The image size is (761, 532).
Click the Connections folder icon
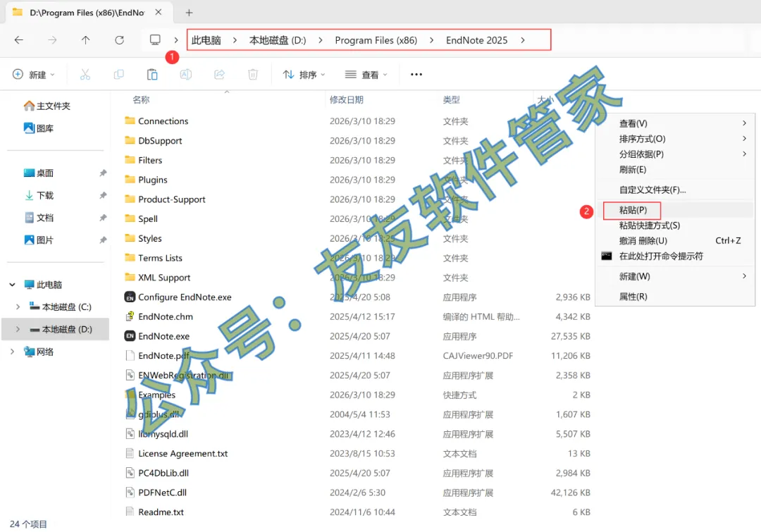(130, 120)
